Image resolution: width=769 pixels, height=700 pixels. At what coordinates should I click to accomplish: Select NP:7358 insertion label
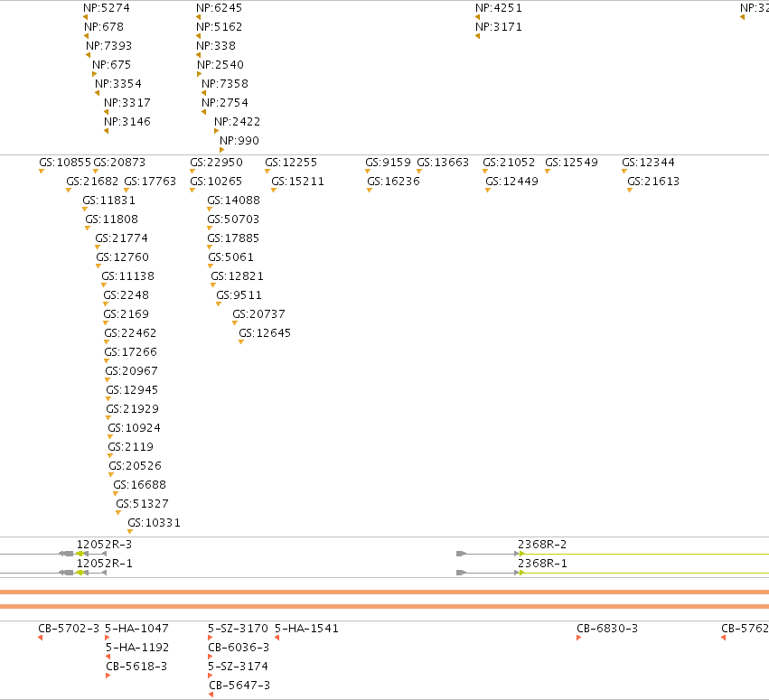click(x=225, y=84)
